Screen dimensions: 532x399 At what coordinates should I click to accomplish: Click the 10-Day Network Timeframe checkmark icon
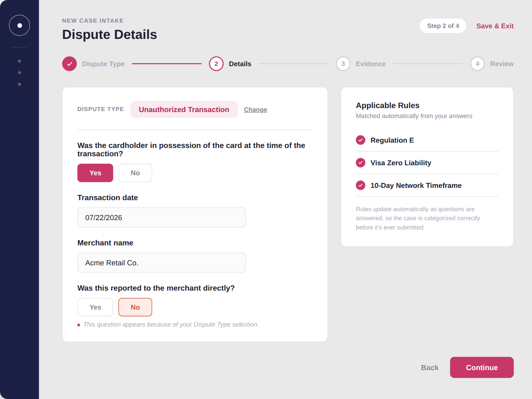click(360, 185)
